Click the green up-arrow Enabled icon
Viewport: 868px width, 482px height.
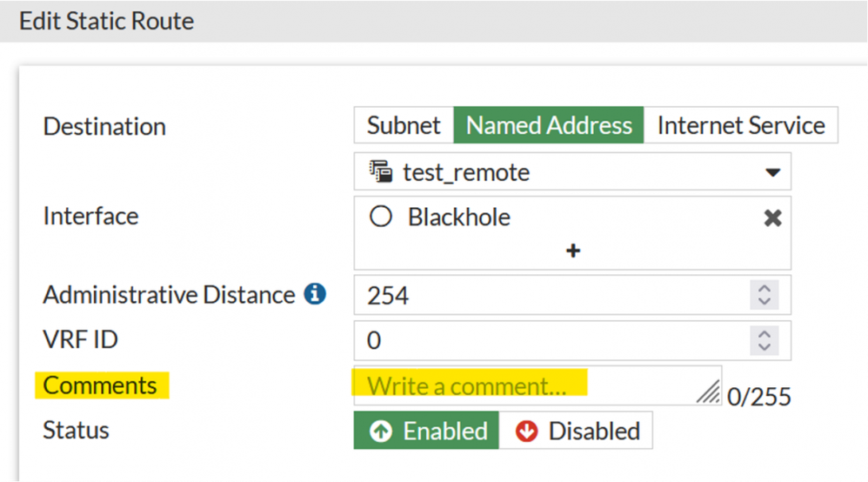coord(381,432)
